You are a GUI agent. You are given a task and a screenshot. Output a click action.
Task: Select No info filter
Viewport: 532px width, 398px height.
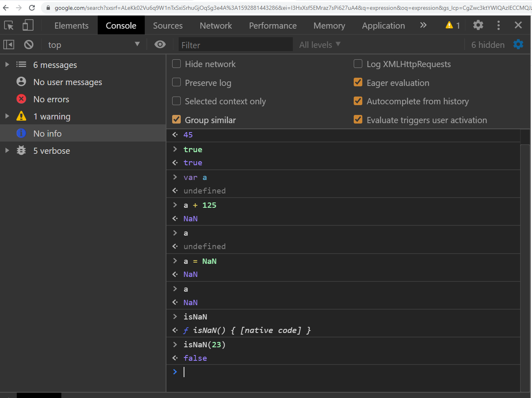coord(83,133)
